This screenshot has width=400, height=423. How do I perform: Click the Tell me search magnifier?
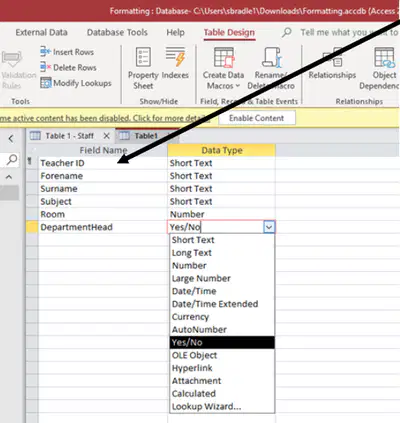(286, 32)
